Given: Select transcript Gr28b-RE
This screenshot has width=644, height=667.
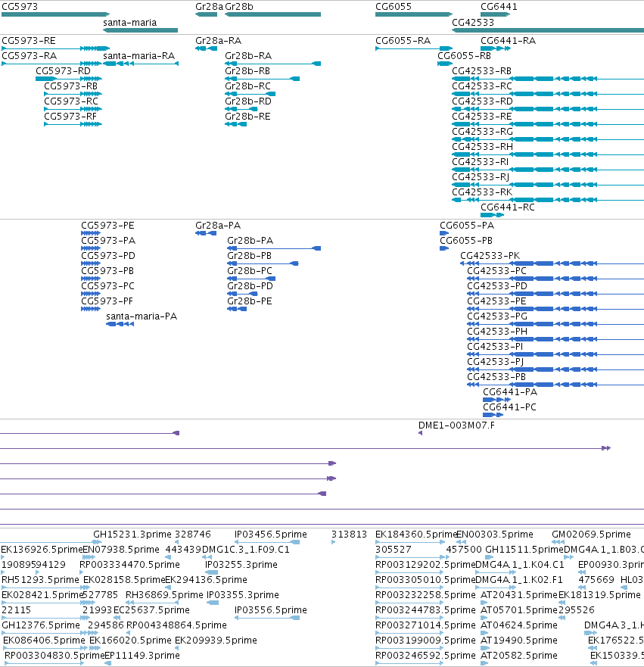Looking at the screenshot, I should coord(236,124).
